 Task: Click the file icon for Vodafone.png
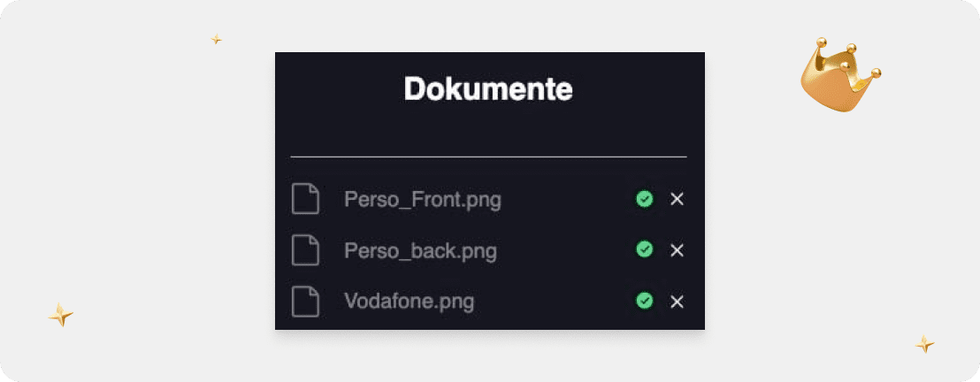coord(305,302)
